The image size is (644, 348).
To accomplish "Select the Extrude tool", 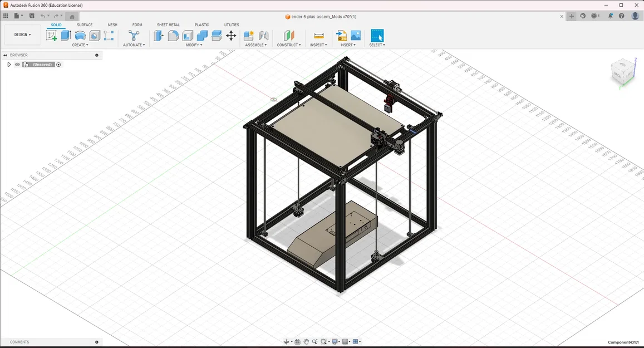I will pyautogui.click(x=66, y=35).
